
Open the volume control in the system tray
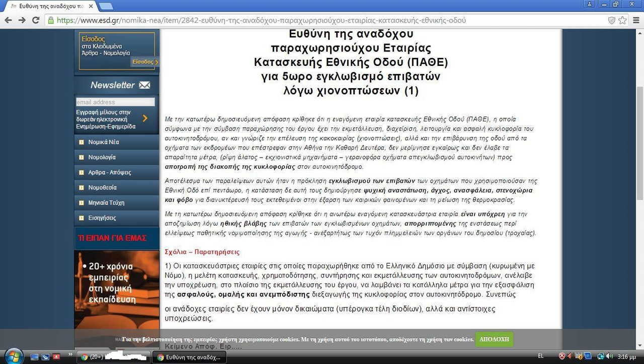pyautogui.click(x=609, y=356)
